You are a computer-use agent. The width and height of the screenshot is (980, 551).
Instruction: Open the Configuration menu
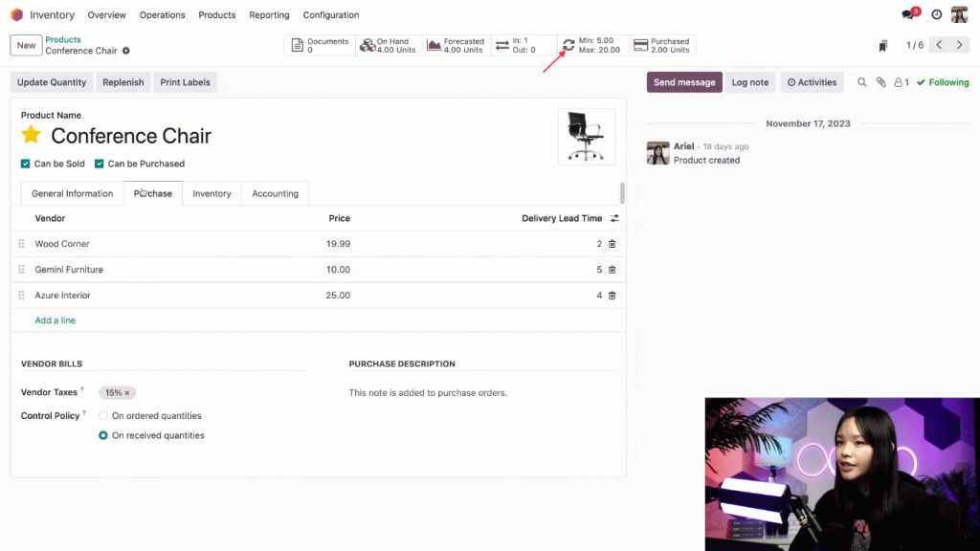331,15
